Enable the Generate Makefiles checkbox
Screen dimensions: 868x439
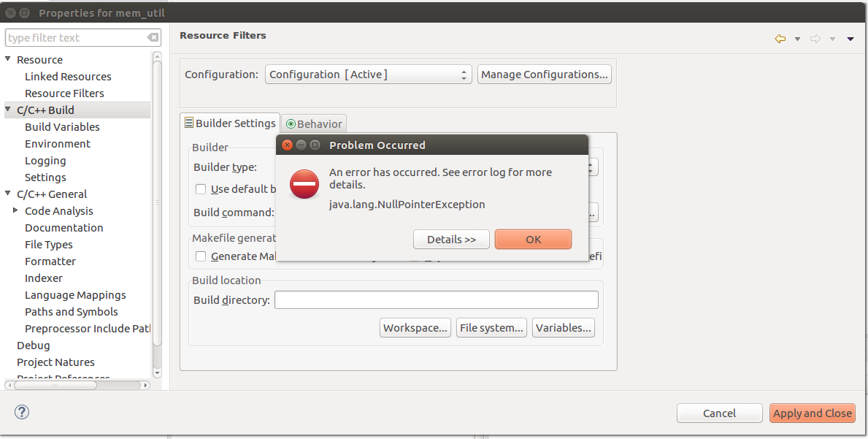point(201,256)
